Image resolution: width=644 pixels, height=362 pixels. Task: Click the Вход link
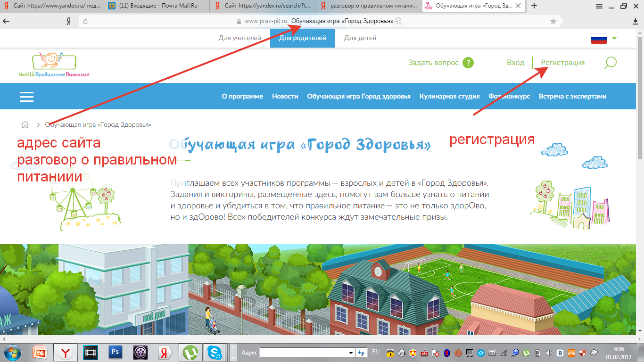515,63
